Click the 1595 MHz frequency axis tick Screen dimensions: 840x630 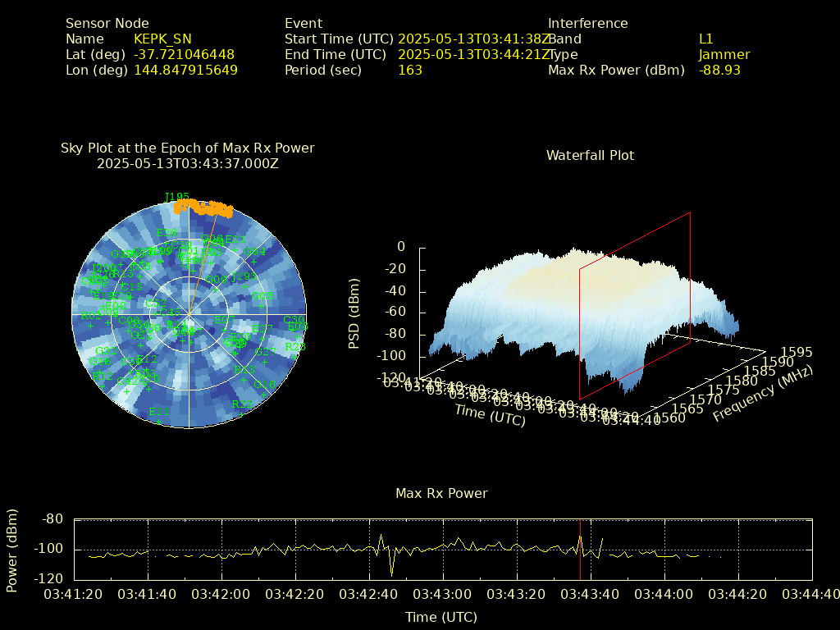[x=797, y=352]
